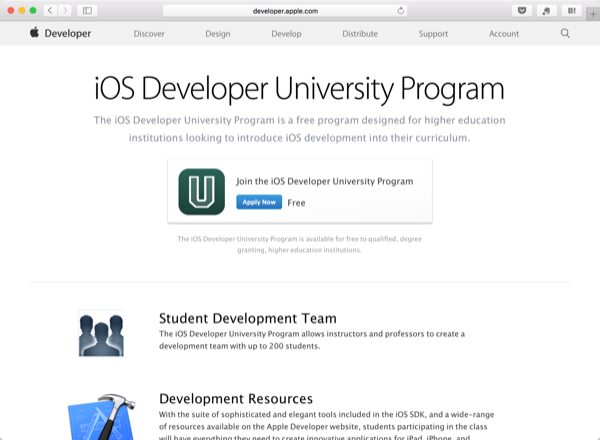Go to the Develop section
This screenshot has height=440, width=600.
[286, 33]
